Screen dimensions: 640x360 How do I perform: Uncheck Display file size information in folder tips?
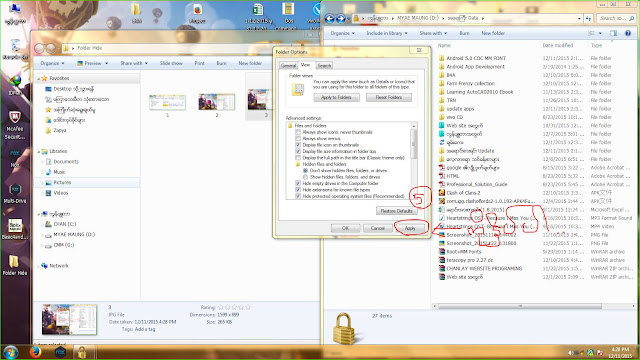point(298,151)
